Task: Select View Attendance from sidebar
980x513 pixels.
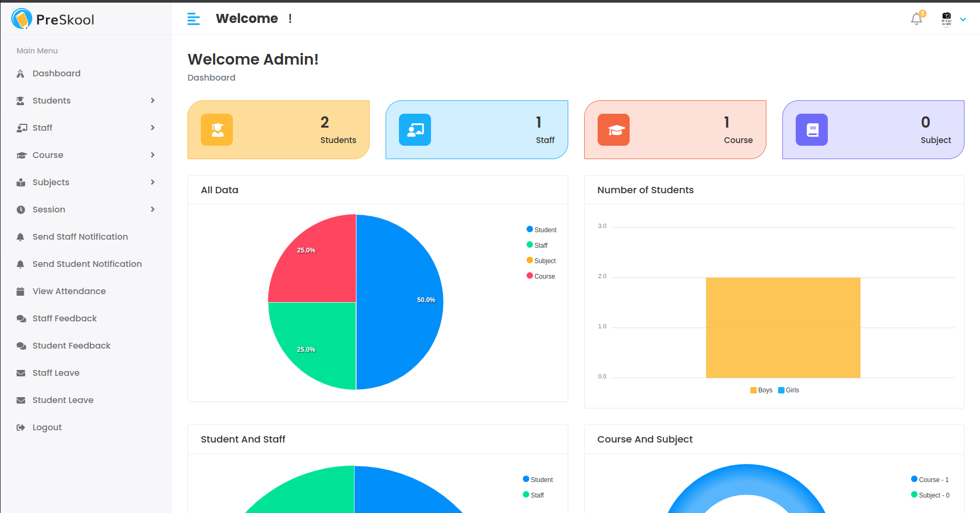Action: tap(69, 291)
